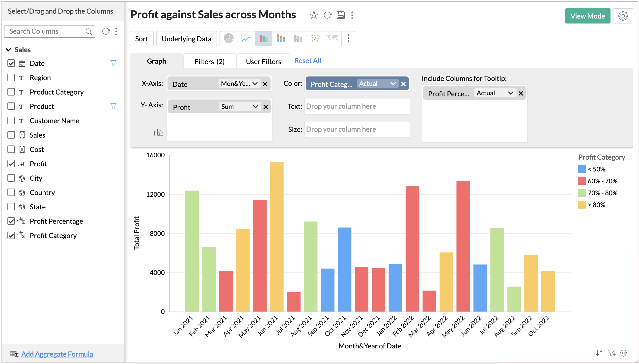Switch to the User Filters tab
Viewport: 639px width, 364px height.
coord(263,62)
